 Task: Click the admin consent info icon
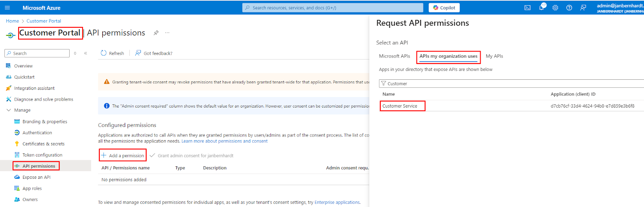107,106
